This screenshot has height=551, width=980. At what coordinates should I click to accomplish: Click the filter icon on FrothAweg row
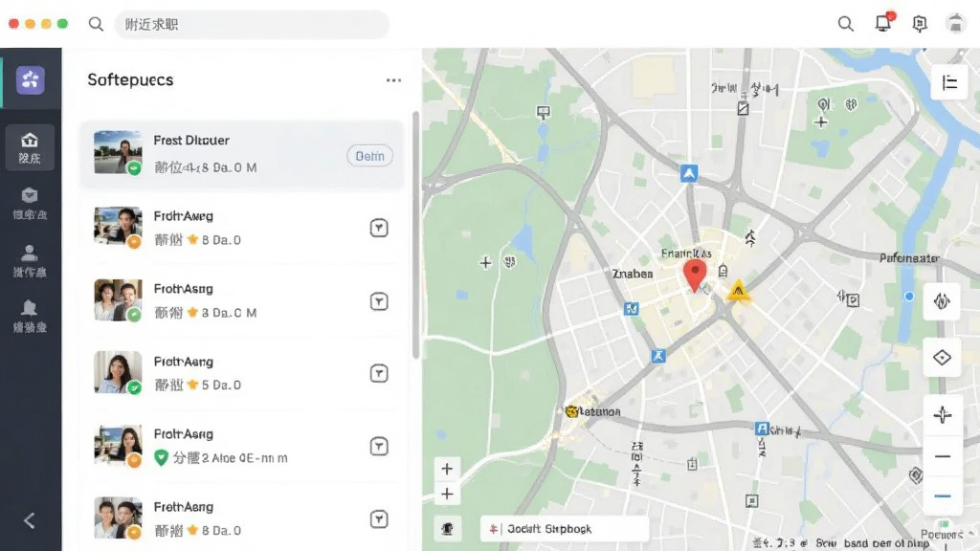[379, 228]
